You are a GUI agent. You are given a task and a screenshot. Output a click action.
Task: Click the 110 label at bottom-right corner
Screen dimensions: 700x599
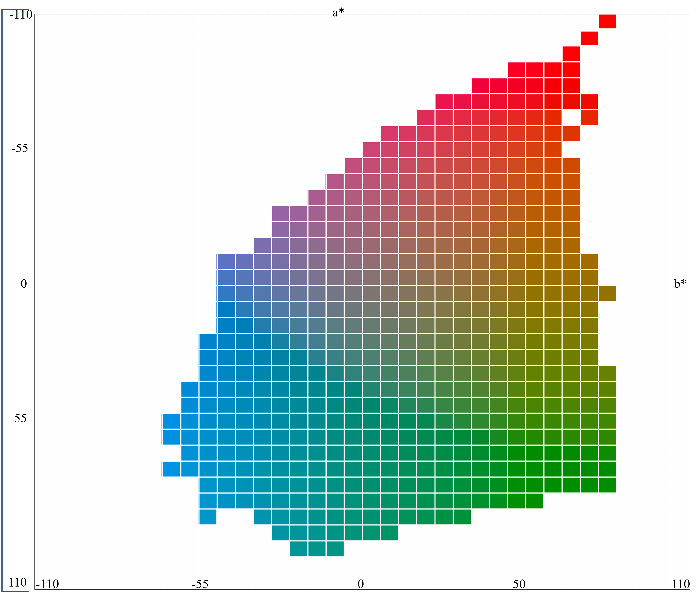pos(680,584)
